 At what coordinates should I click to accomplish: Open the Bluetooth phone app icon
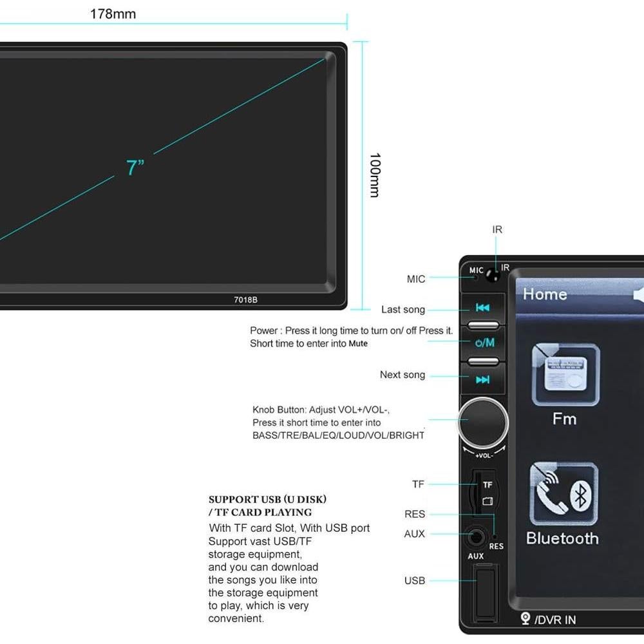coord(563,495)
